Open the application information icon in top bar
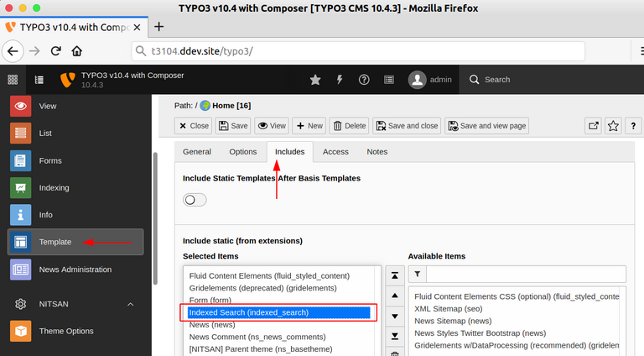The image size is (644, 356). click(388, 80)
